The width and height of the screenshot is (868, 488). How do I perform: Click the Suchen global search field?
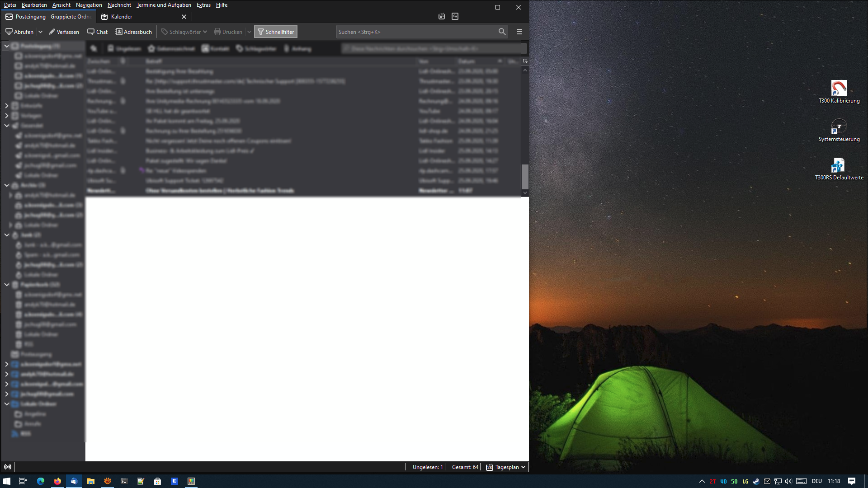(x=416, y=32)
